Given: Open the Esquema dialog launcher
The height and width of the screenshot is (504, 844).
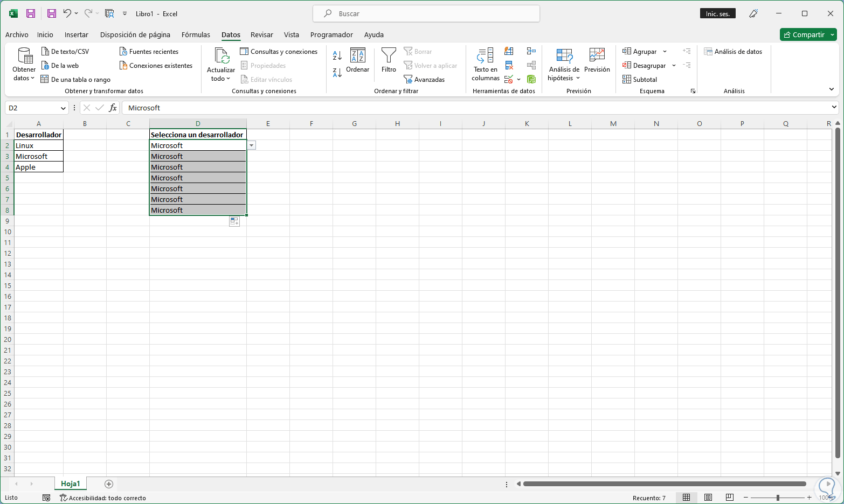Looking at the screenshot, I should [x=693, y=91].
